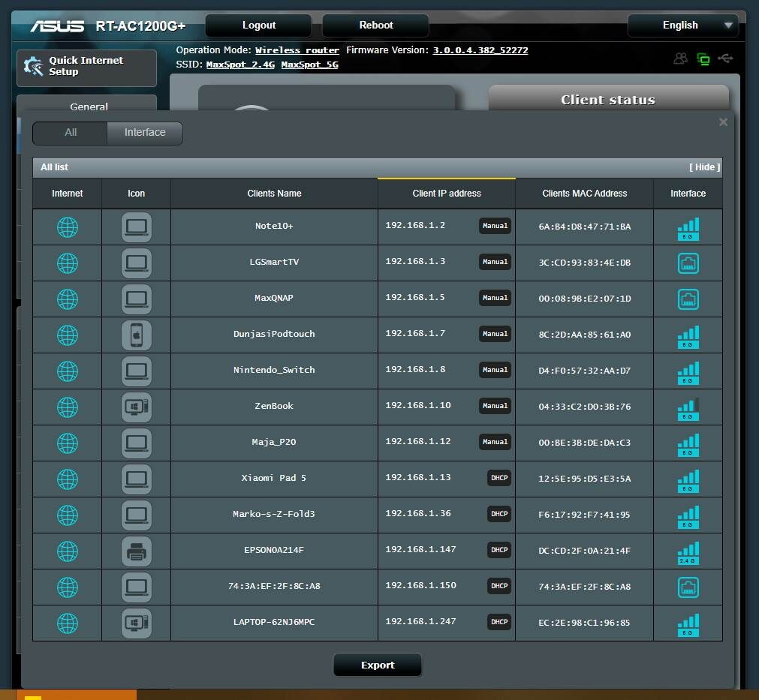Toggle Manual IP badge for Nintendo_Switch

[x=495, y=370]
